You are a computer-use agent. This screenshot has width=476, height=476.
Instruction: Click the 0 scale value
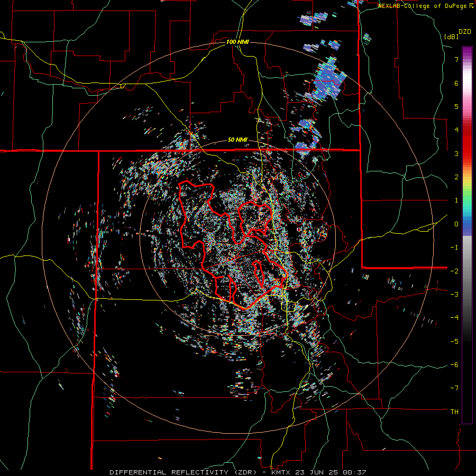point(456,224)
